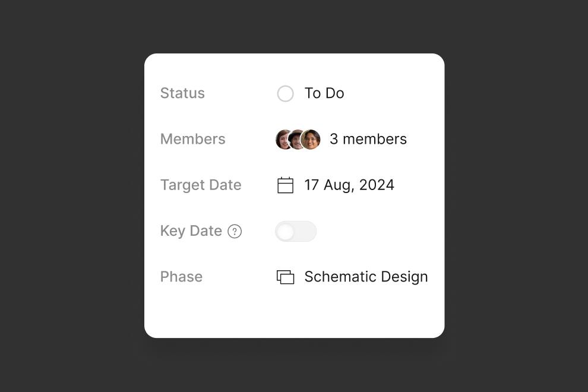
Task: Open the 3 members list
Action: (x=368, y=139)
